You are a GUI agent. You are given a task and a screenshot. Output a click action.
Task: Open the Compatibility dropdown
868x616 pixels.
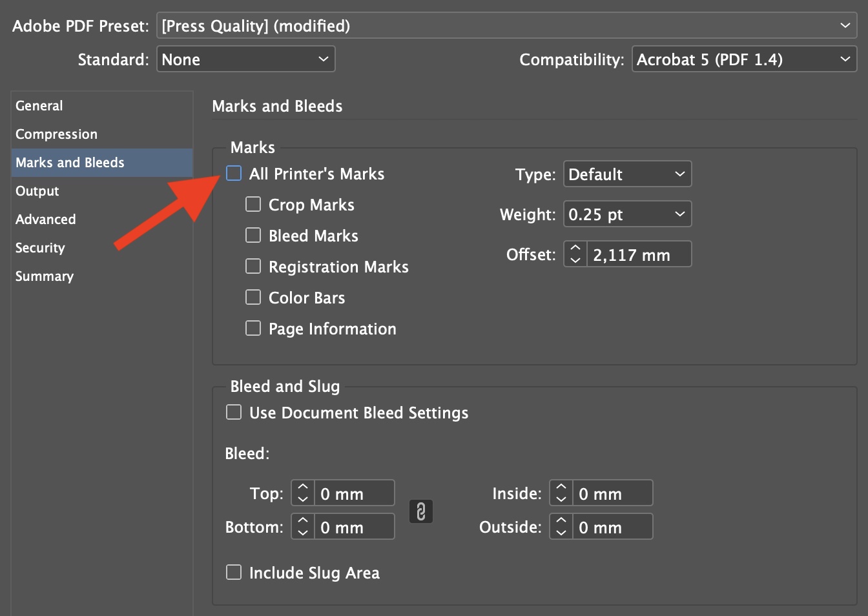(x=744, y=59)
